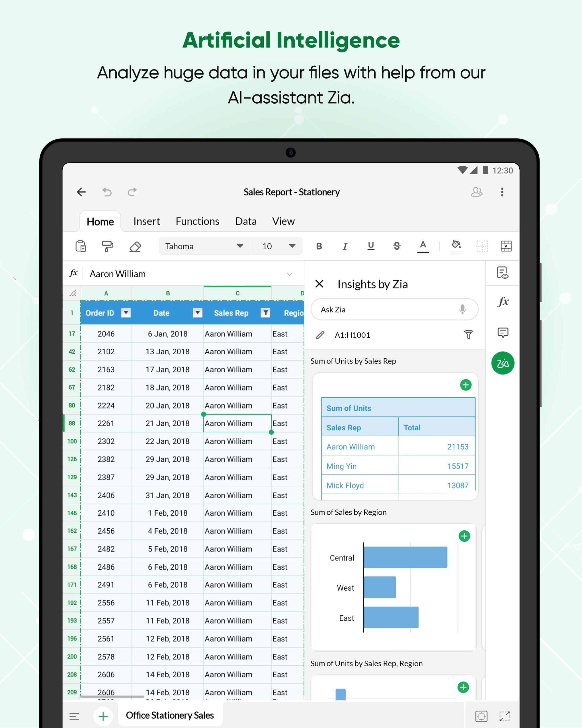The width and height of the screenshot is (582, 728).
Task: Switch to the Insert tab
Action: point(147,222)
